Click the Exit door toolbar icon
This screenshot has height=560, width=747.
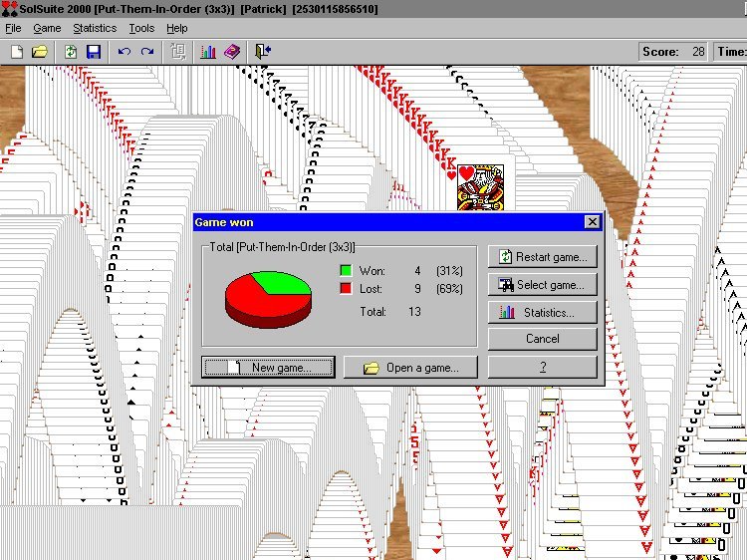click(x=263, y=52)
